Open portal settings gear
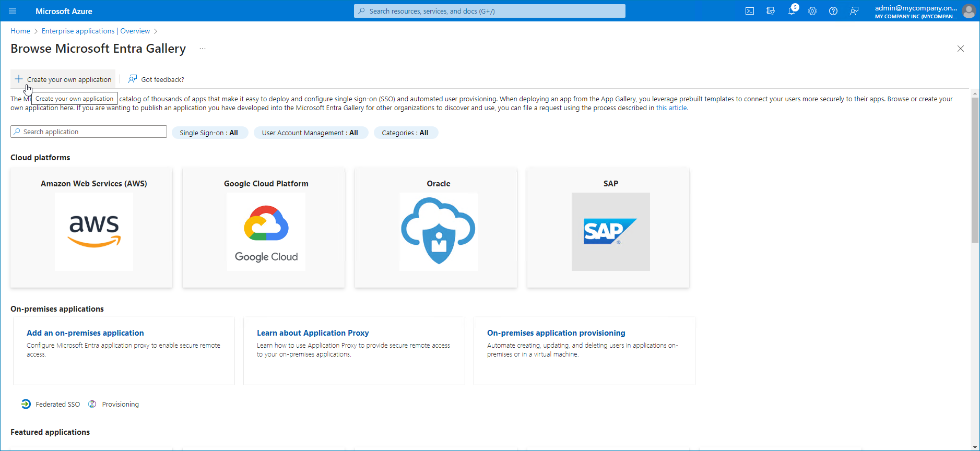 pyautogui.click(x=812, y=11)
